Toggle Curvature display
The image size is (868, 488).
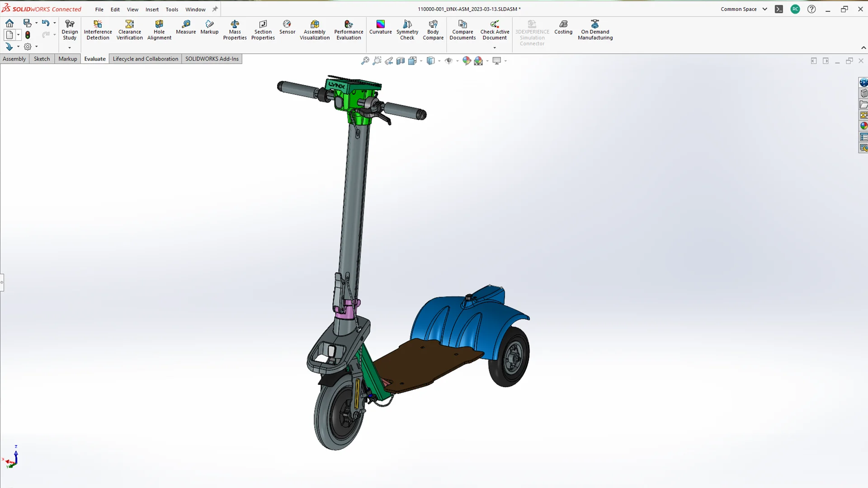(380, 27)
